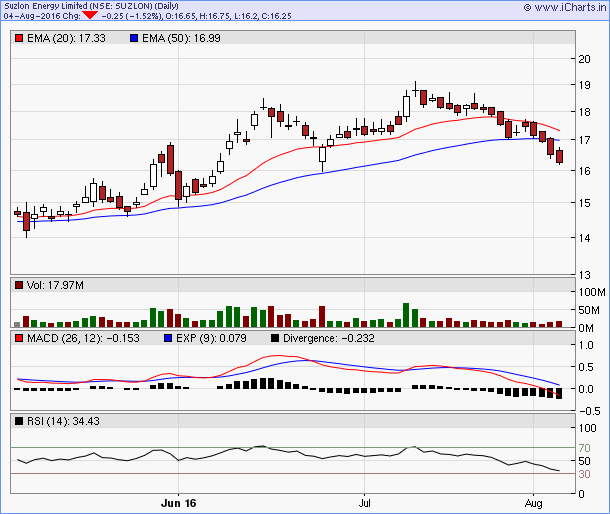Click the tallest green volume bar in July

(406, 315)
